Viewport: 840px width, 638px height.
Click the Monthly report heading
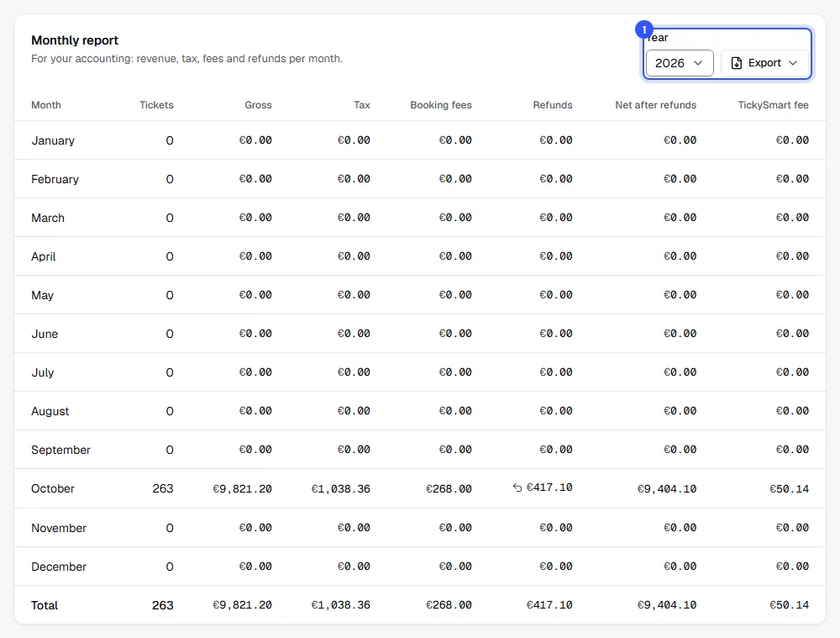coord(75,40)
